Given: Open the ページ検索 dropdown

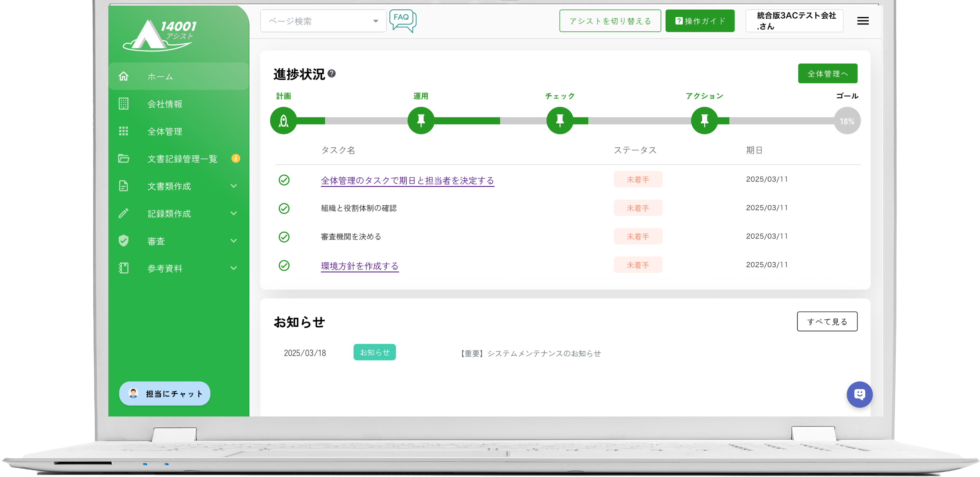Looking at the screenshot, I should 323,21.
